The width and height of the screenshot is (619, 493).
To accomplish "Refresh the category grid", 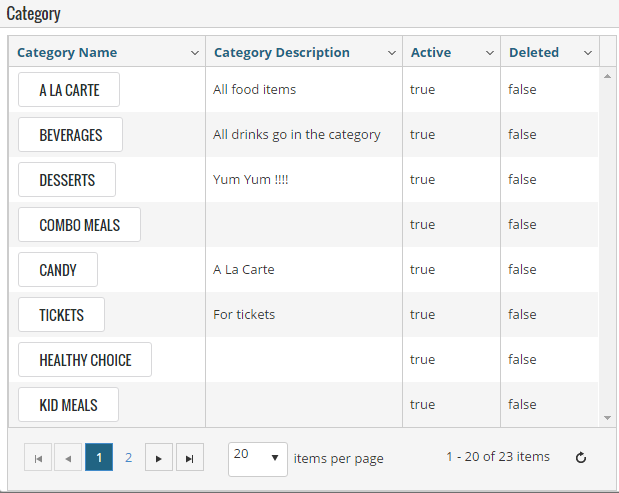I will [581, 458].
